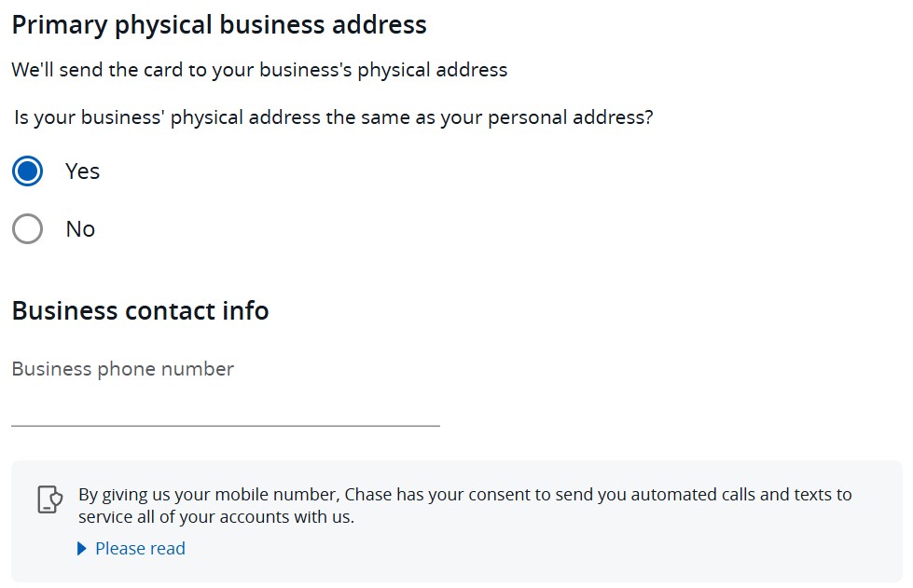Click the Business phone number label

pyautogui.click(x=123, y=369)
